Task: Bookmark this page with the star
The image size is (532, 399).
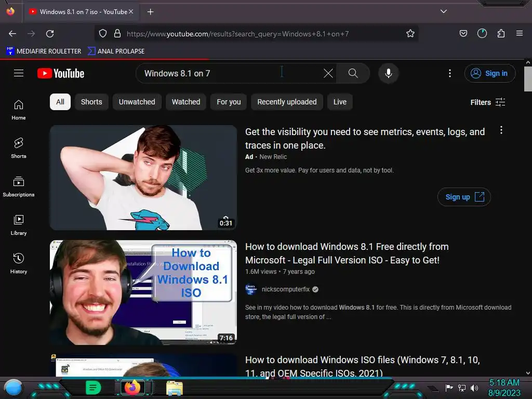Action: coord(410,34)
